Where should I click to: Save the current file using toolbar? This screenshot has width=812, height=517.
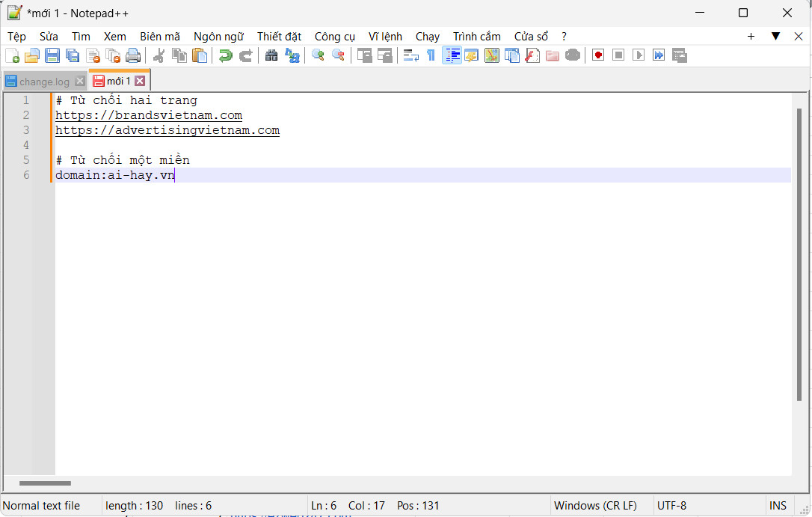click(52, 55)
